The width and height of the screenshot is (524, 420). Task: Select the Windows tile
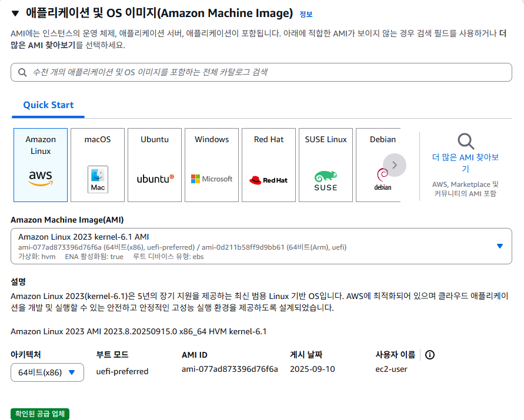click(212, 165)
